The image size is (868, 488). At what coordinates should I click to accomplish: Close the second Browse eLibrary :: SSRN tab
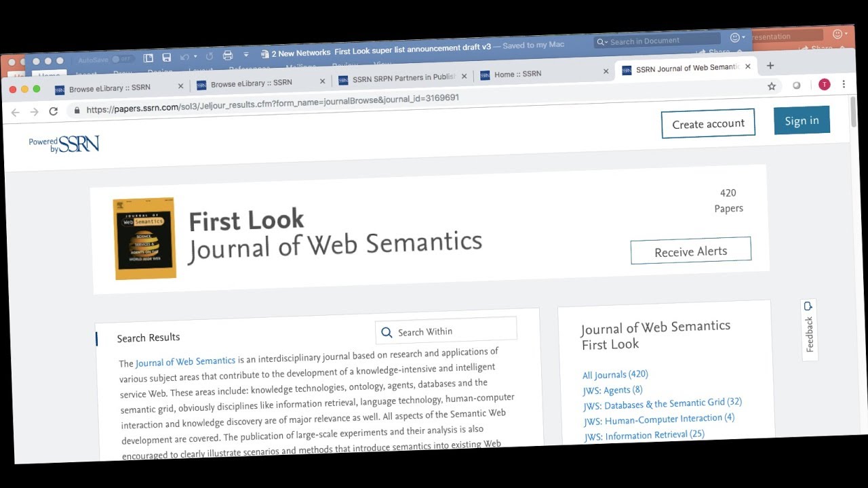coord(323,81)
